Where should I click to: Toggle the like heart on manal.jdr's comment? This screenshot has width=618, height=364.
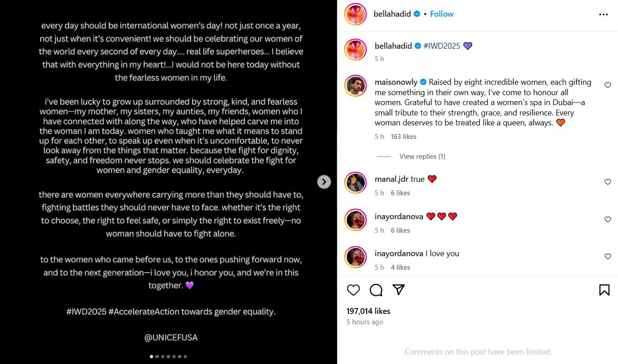[x=608, y=182]
